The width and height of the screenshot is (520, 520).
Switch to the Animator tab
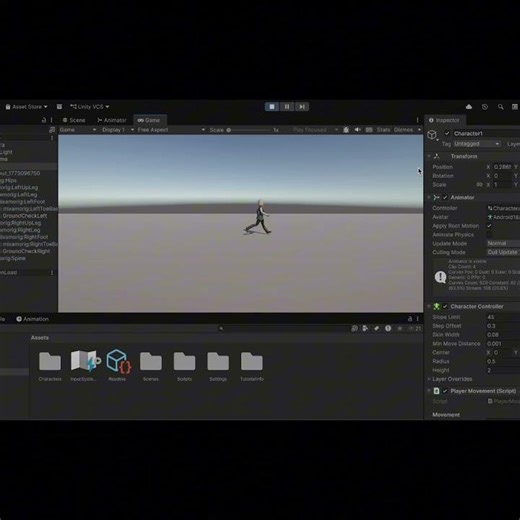tap(112, 120)
